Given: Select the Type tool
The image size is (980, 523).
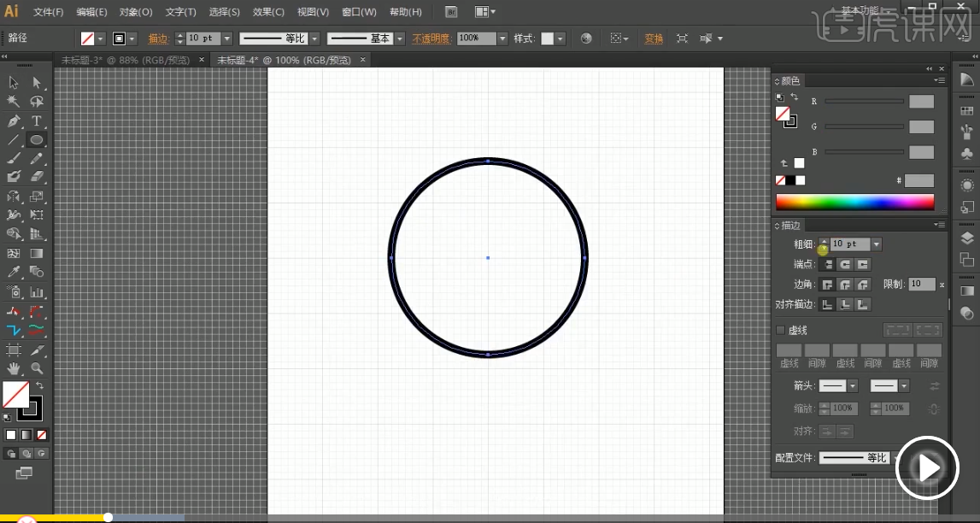Looking at the screenshot, I should [x=37, y=120].
